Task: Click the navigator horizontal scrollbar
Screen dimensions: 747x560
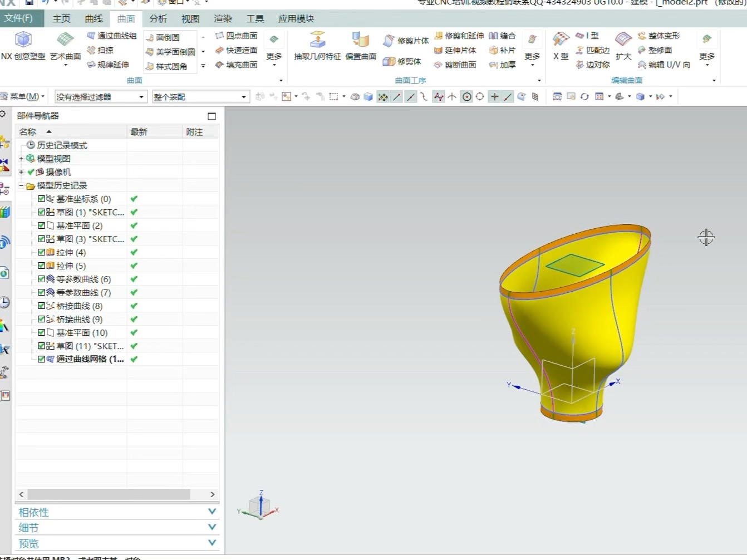Action: [109, 494]
